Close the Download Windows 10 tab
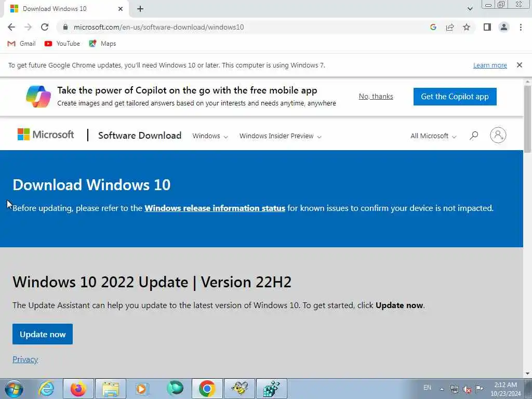Screen dimensions: 532x399 click(121, 9)
